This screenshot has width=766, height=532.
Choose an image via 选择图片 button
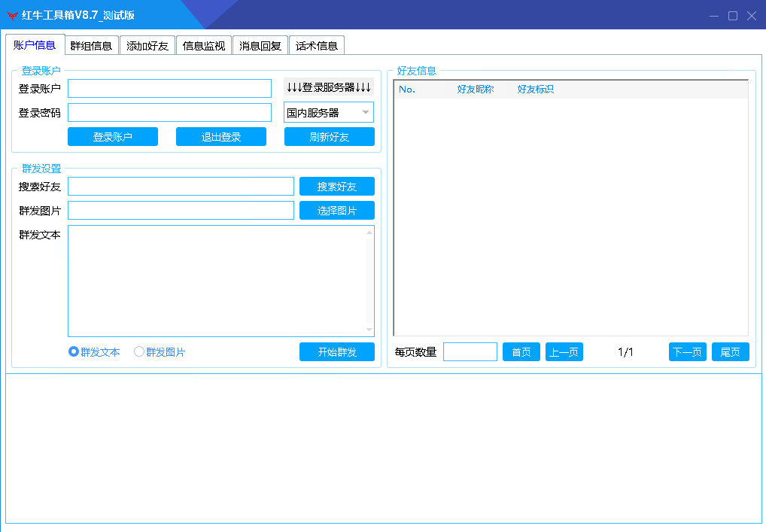tap(336, 211)
